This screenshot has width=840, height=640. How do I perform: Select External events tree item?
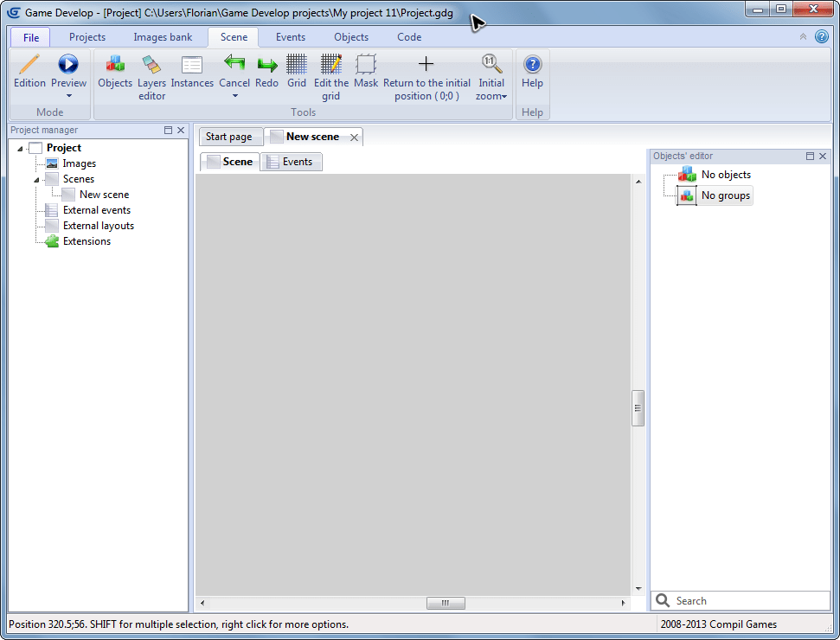96,210
